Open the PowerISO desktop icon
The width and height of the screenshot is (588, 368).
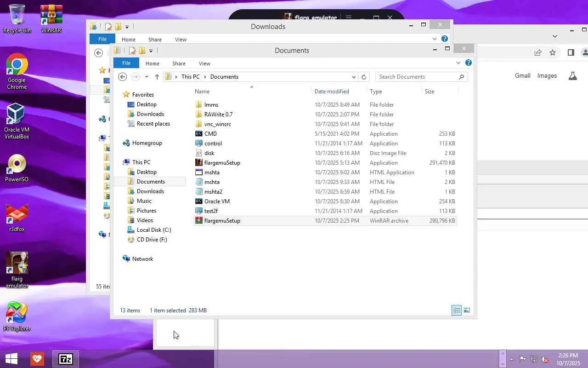pos(17,168)
